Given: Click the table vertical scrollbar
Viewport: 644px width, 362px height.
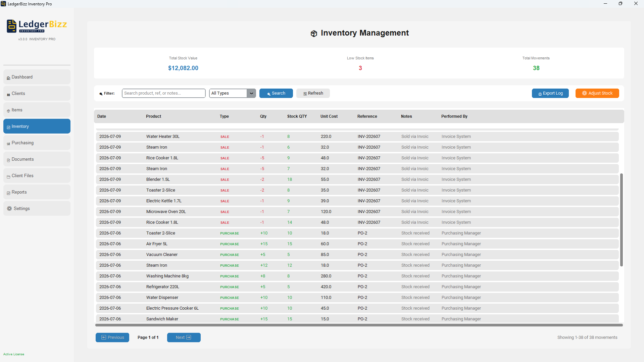Looking at the screenshot, I should pos(622,220).
